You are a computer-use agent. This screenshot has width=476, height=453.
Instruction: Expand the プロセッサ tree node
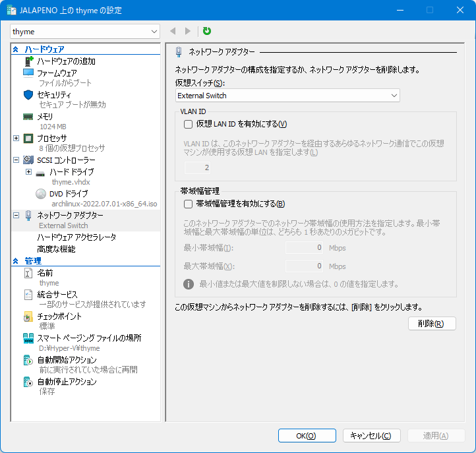coord(16,138)
